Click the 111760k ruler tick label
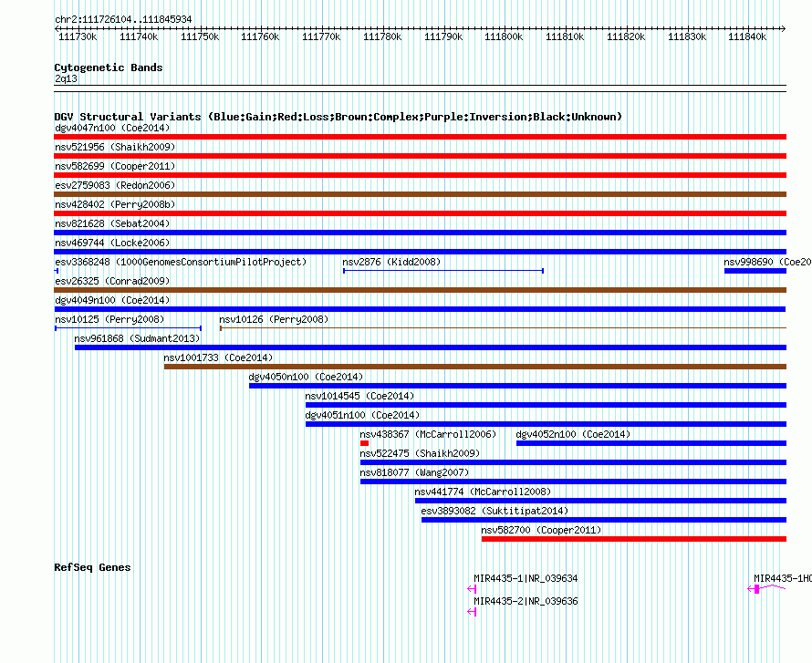The height and width of the screenshot is (663, 812). [x=260, y=36]
